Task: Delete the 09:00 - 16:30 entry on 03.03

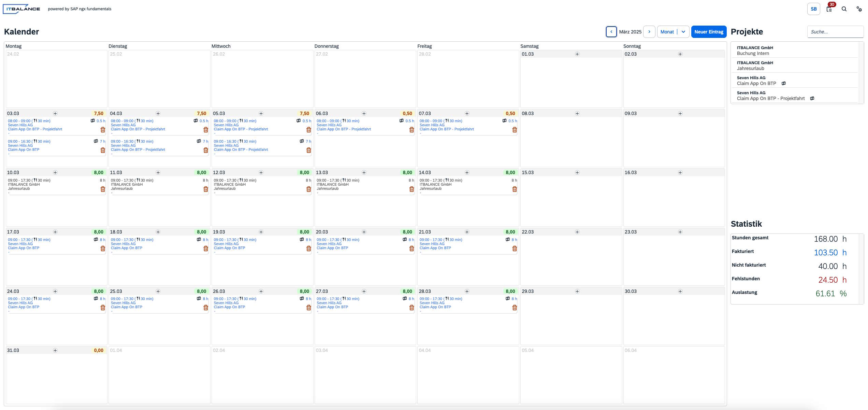Action: [103, 150]
